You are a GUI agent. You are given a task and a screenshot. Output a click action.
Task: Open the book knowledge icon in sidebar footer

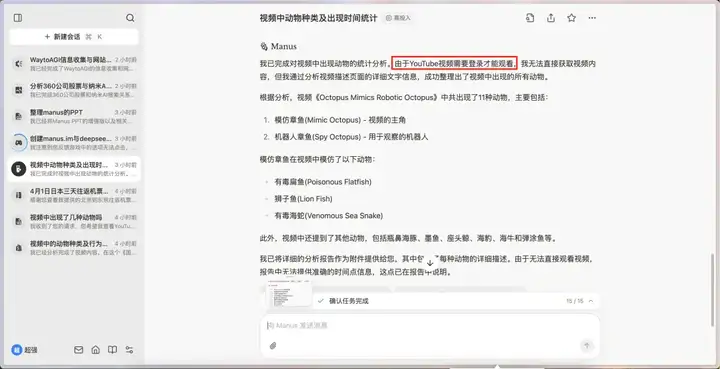[112, 350]
